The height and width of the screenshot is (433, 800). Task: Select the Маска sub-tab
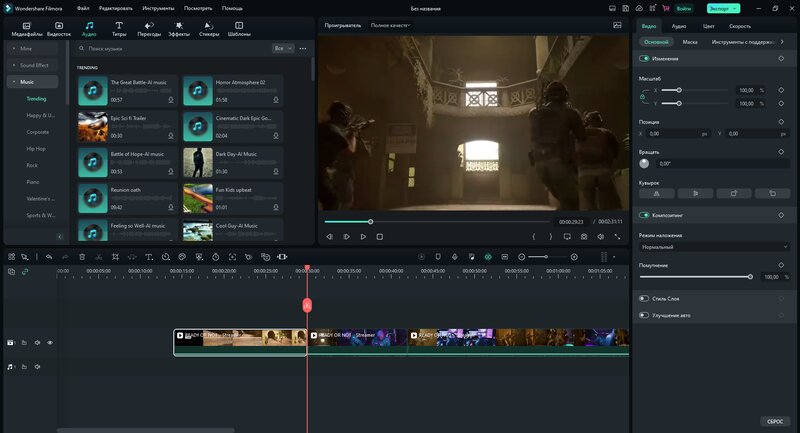coord(690,42)
